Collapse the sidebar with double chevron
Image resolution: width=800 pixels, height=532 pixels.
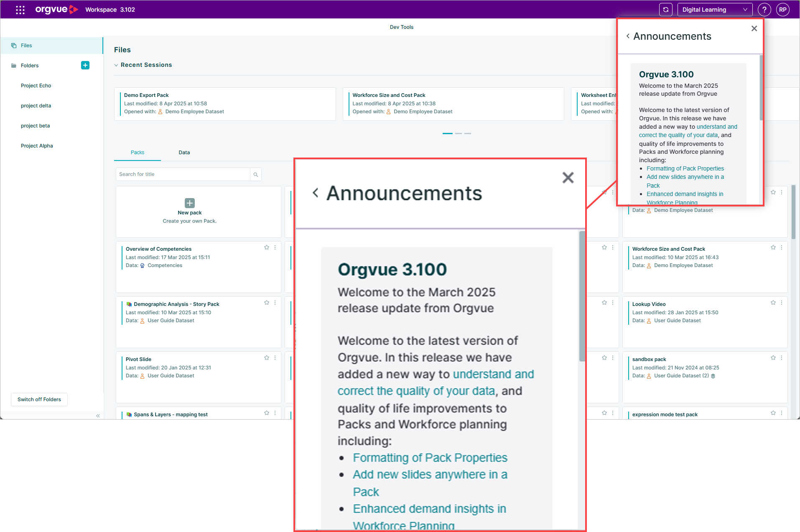pyautogui.click(x=98, y=416)
